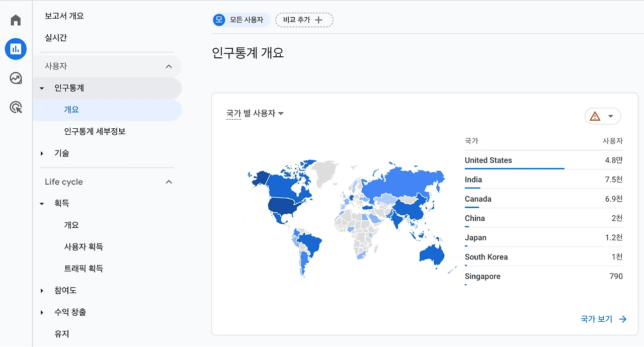Screen dimensions: 644x347
Task: Click the 7.5천 user count value
Action: coord(614,180)
